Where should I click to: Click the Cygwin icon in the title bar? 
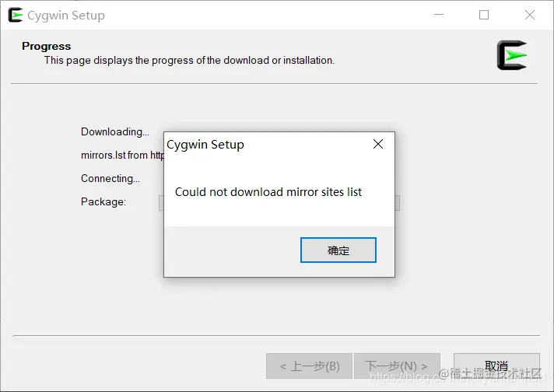tap(16, 15)
